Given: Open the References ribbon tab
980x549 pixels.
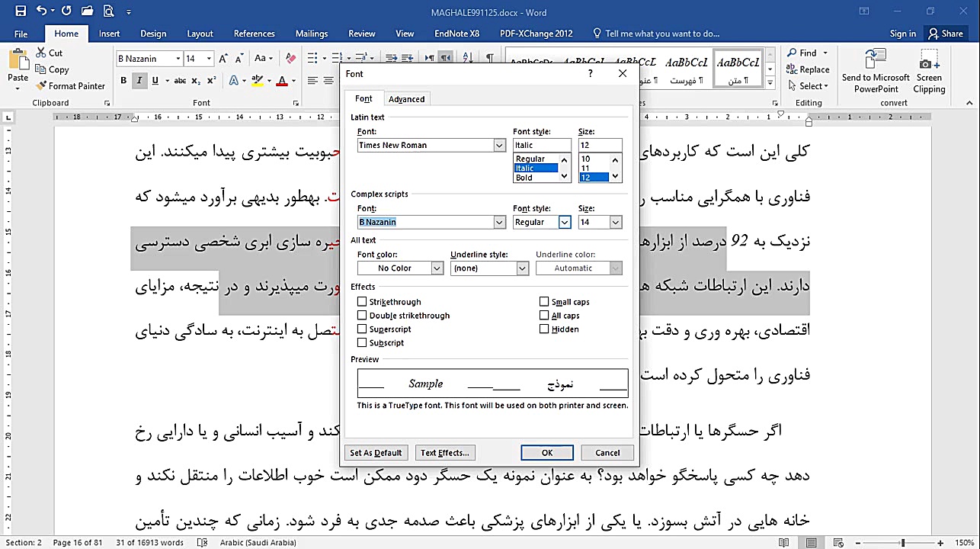Looking at the screenshot, I should (254, 33).
